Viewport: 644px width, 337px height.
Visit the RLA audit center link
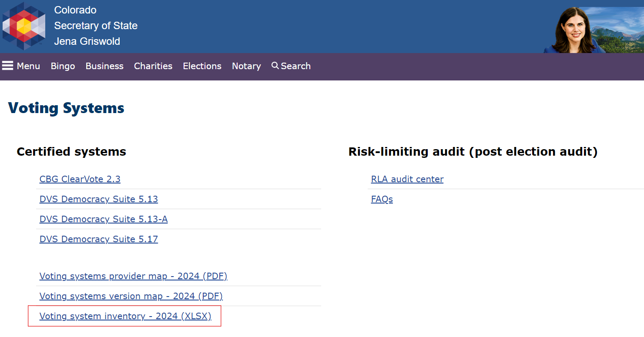pos(407,179)
